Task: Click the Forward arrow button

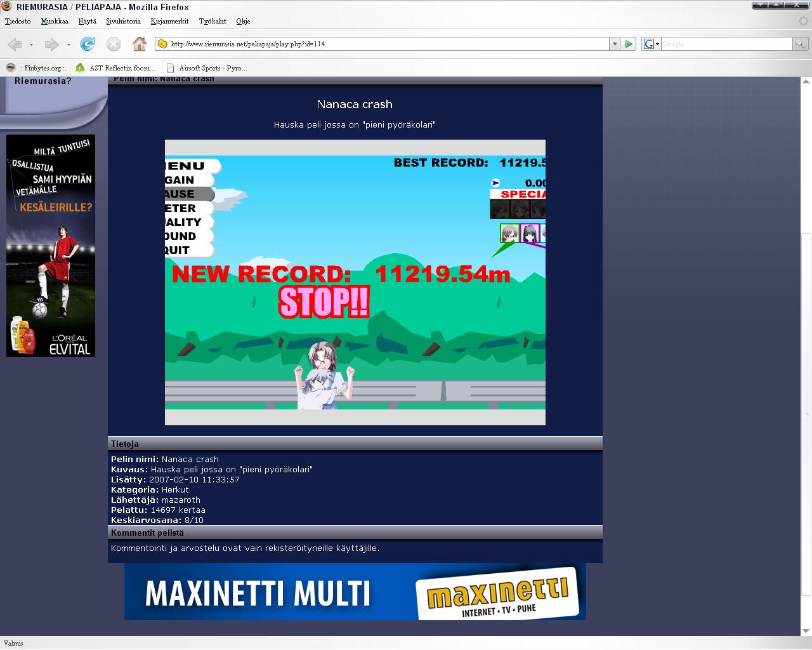Action: (x=51, y=44)
